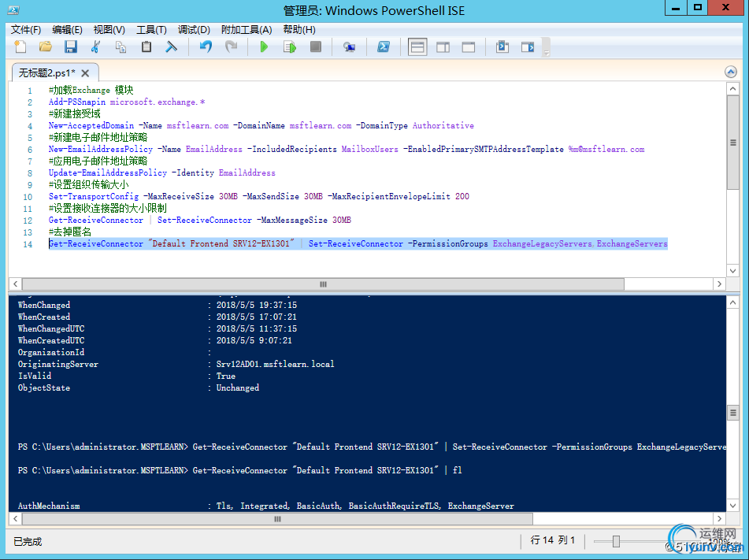Run selection icon
The width and height of the screenshot is (749, 560).
(290, 46)
